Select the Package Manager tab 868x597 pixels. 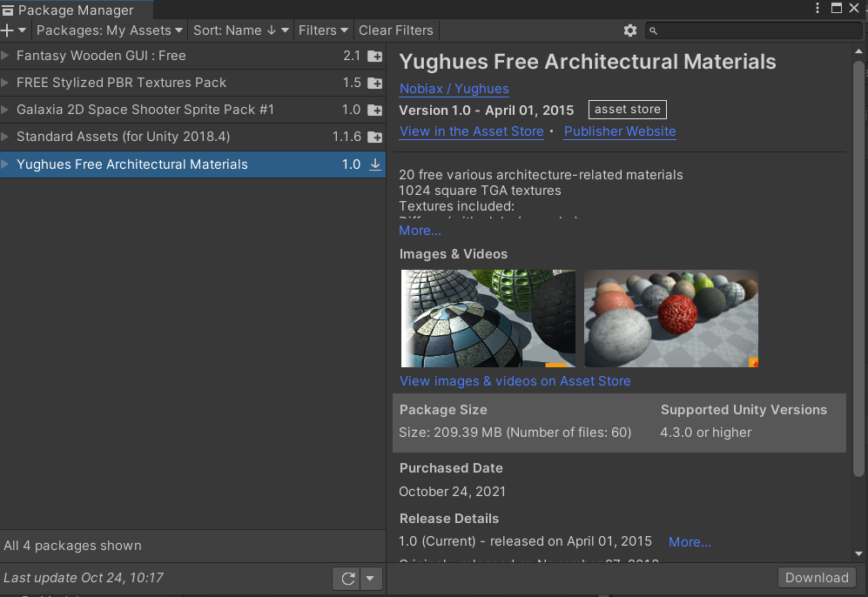pos(76,10)
